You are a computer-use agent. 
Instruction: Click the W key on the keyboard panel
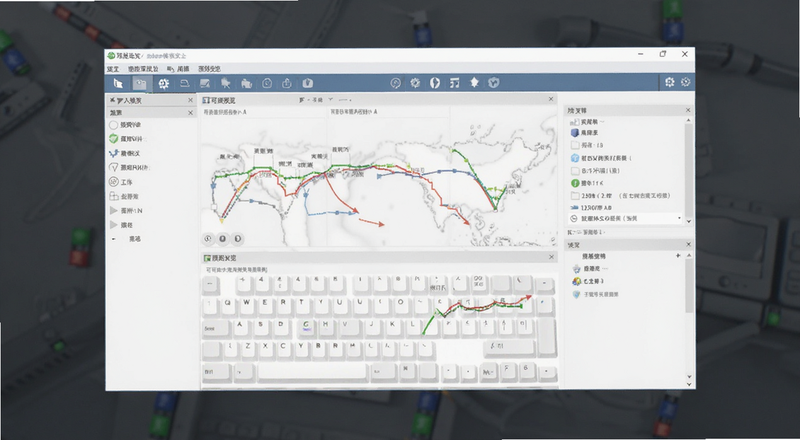point(246,305)
